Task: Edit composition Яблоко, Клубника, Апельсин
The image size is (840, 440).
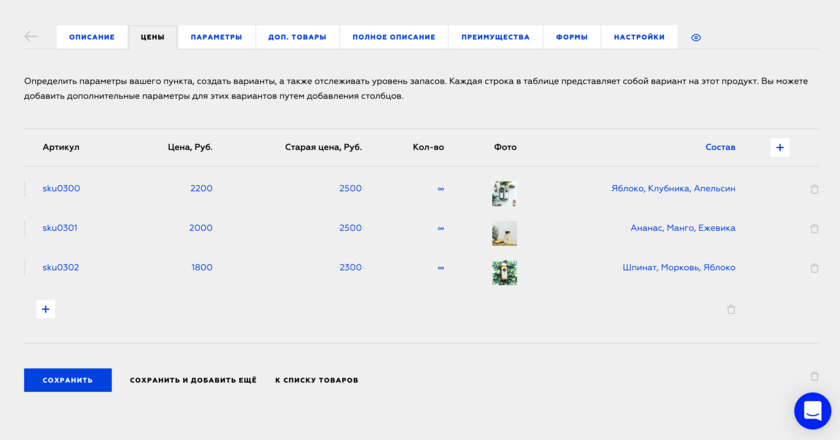Action: click(673, 188)
